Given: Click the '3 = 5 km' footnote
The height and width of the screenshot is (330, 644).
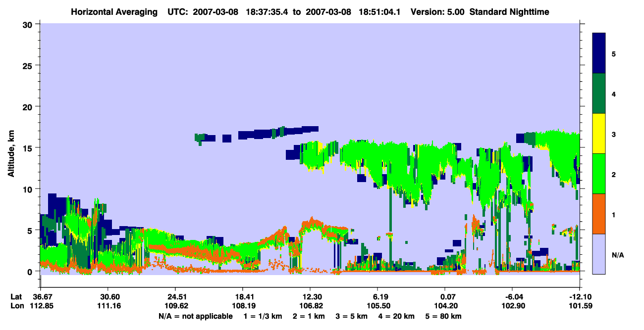Looking at the screenshot, I should tap(352, 316).
